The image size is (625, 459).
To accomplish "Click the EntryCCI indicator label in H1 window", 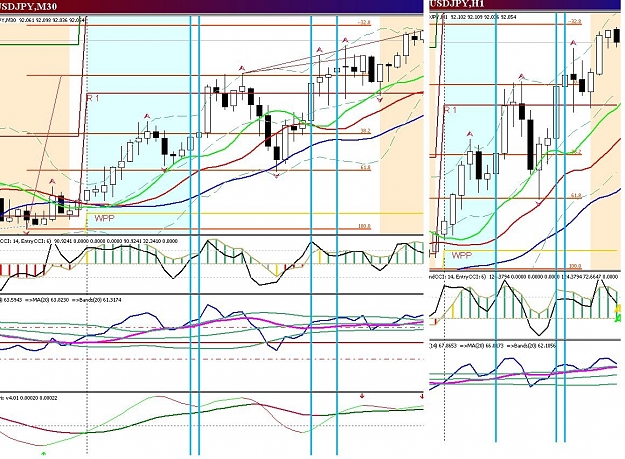I will [x=525, y=276].
